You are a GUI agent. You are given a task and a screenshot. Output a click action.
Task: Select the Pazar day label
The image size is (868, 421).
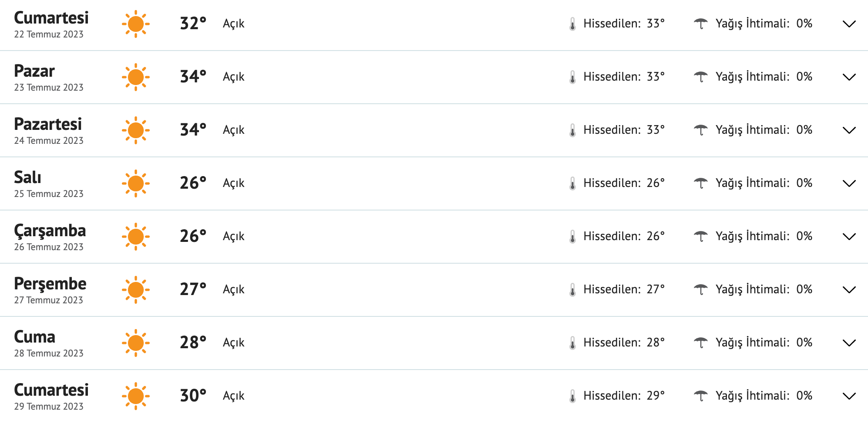pyautogui.click(x=34, y=71)
